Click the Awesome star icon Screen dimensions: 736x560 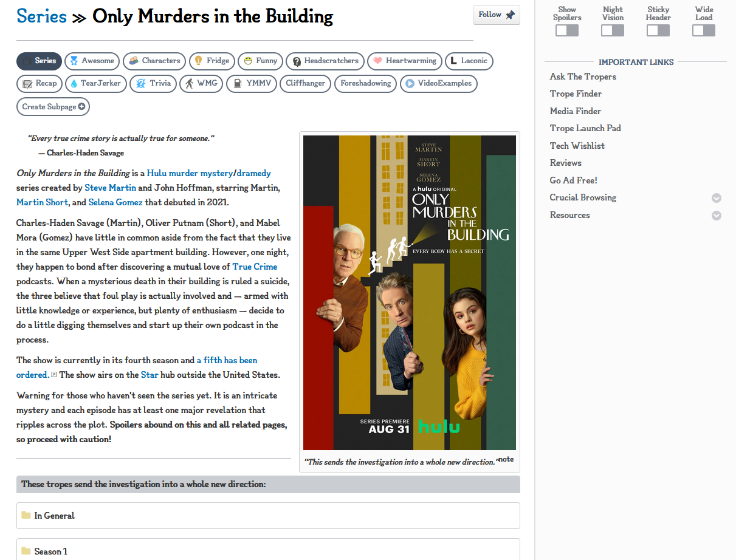(74, 61)
